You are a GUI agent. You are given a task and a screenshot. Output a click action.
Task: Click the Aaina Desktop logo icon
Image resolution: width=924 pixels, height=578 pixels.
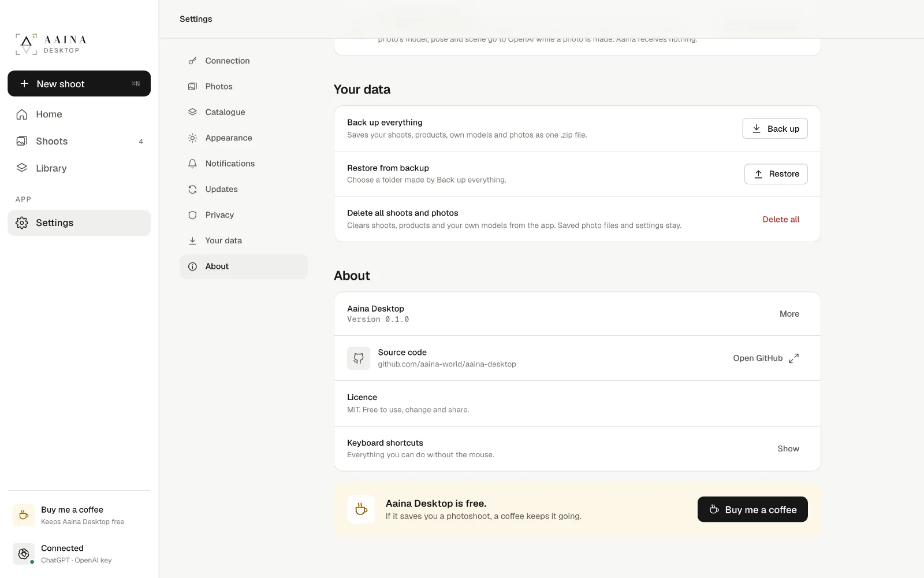click(x=26, y=45)
